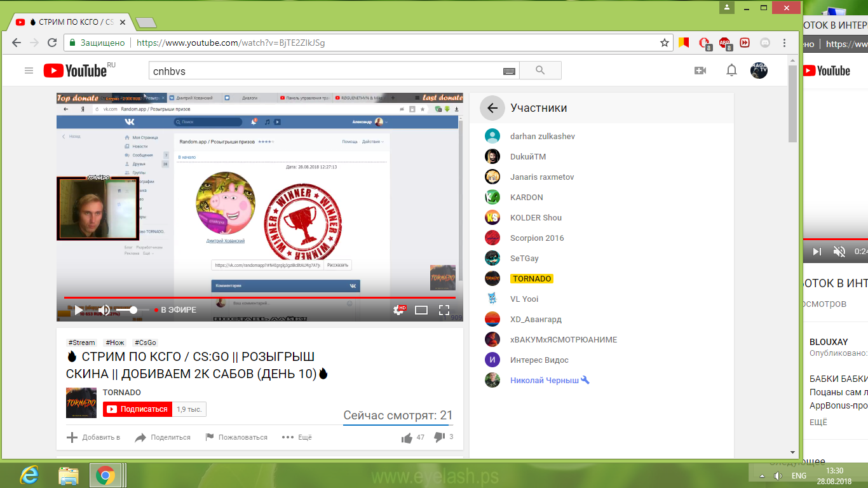
Task: Toggle theater mode on the player
Action: click(421, 310)
